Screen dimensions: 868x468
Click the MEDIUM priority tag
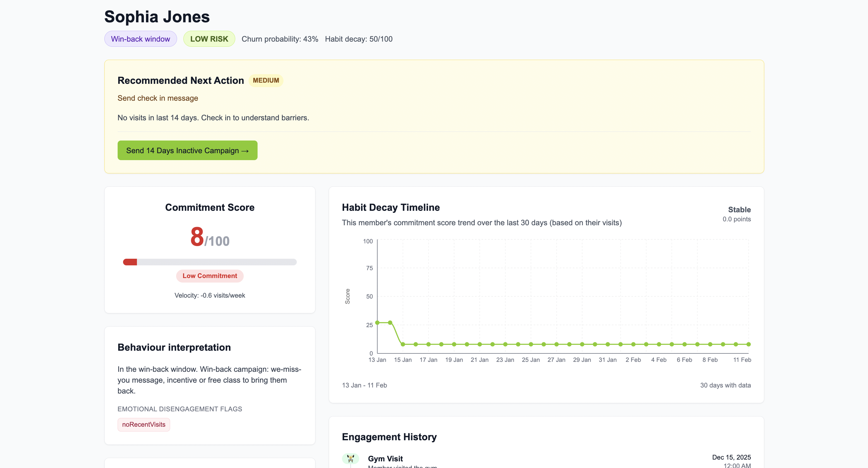tap(266, 80)
